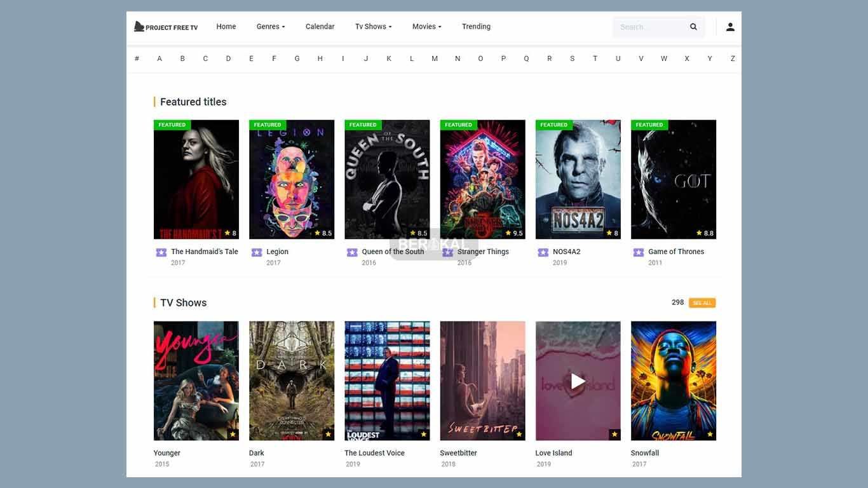Expand the Movies dropdown menu
The width and height of the screenshot is (868, 488).
[x=427, y=27]
